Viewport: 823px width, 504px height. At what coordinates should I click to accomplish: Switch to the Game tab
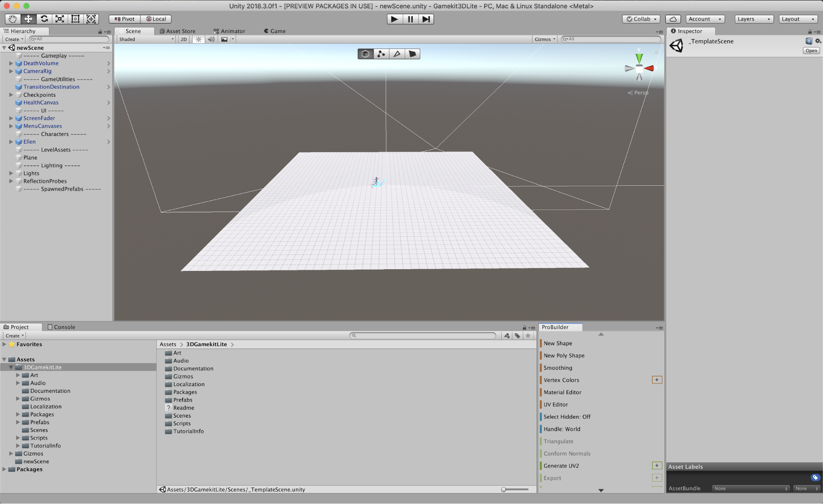275,31
